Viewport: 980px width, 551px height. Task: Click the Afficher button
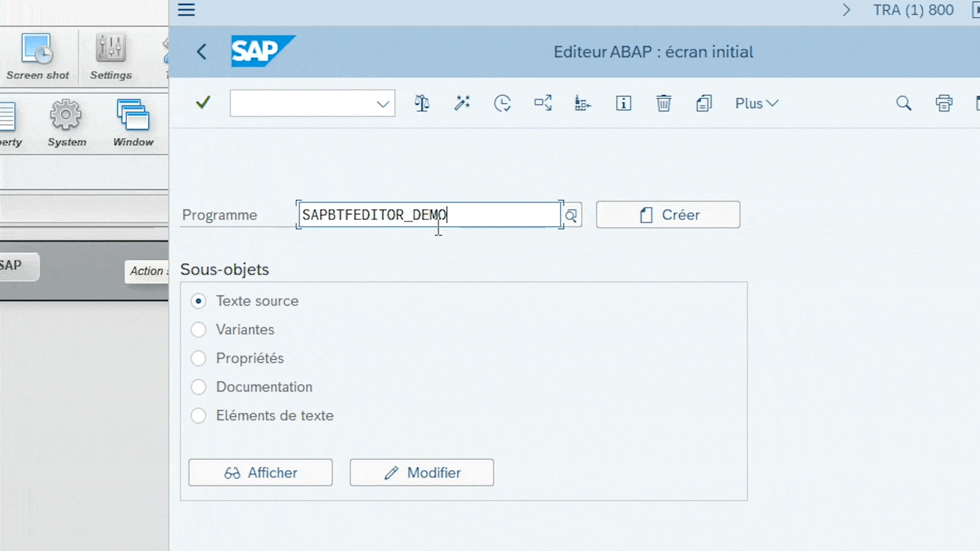(260, 472)
